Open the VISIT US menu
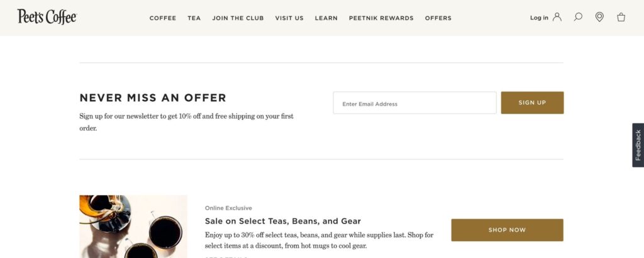644x258 pixels. [x=289, y=18]
